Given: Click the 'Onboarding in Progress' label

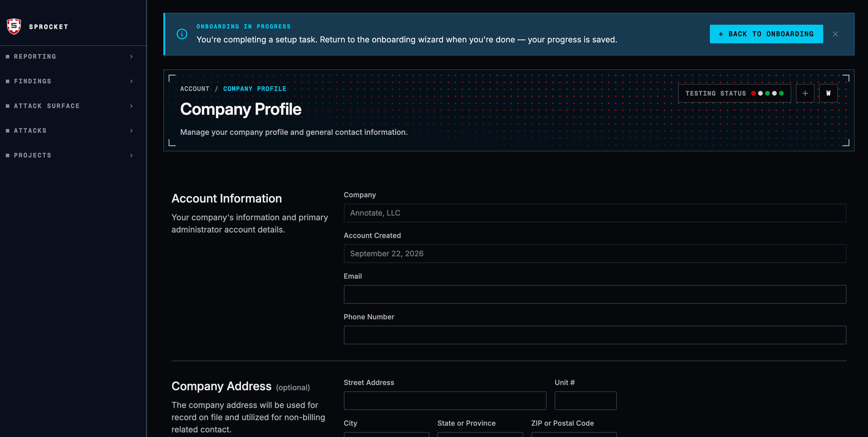Looking at the screenshot, I should point(243,27).
